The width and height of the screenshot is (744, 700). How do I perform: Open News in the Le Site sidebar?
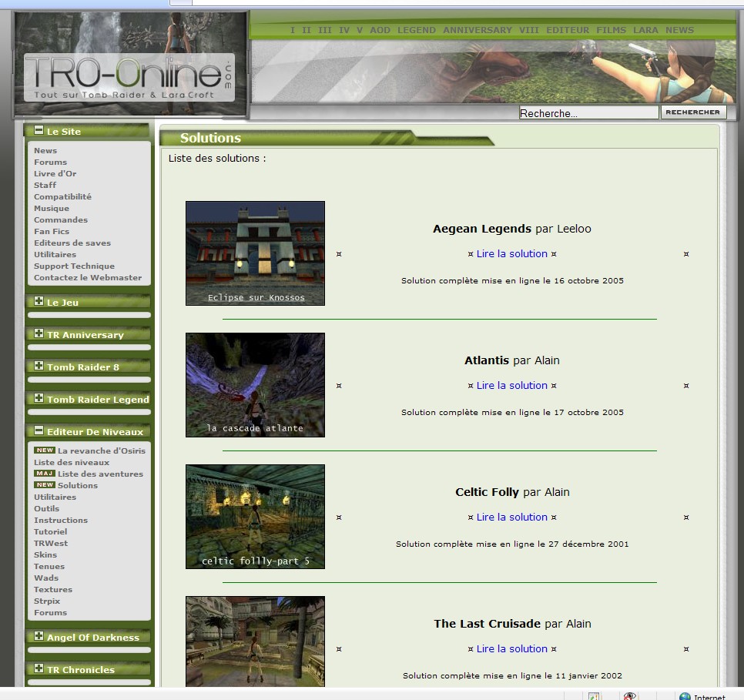tap(45, 150)
